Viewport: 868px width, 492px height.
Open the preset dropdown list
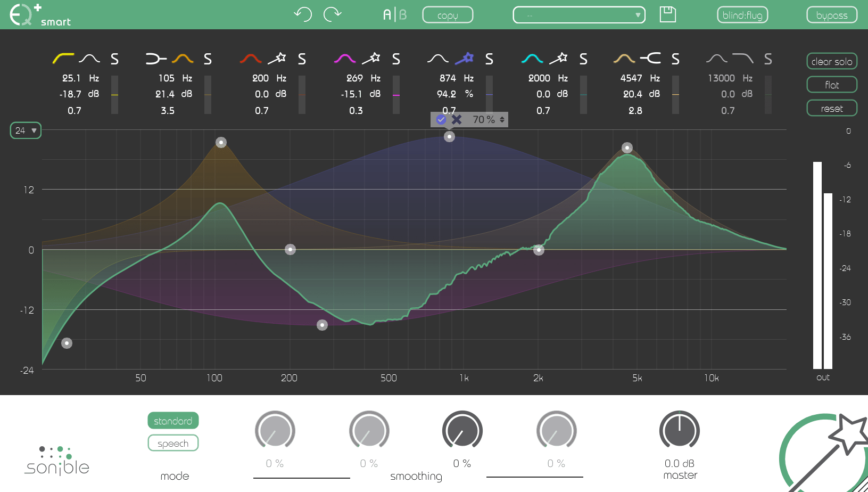pos(579,15)
